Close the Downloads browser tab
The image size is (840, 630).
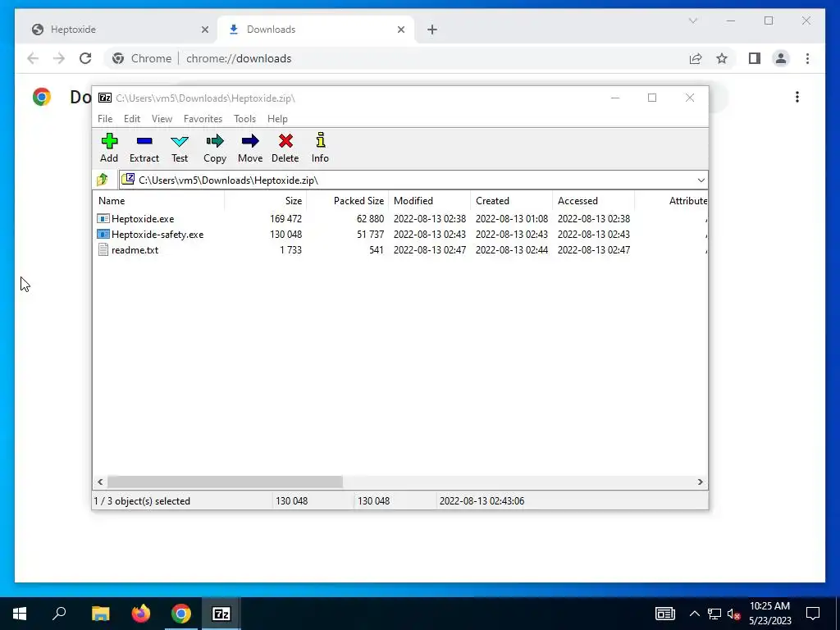[400, 30]
